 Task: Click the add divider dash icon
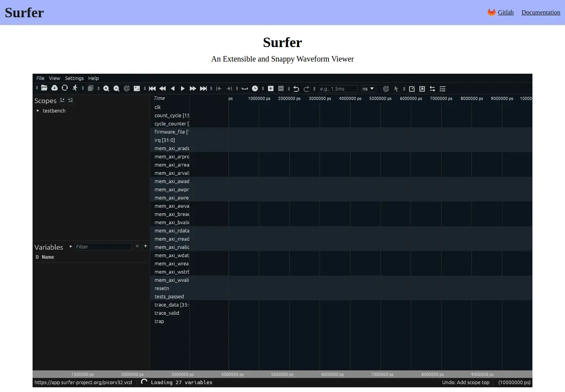245,89
